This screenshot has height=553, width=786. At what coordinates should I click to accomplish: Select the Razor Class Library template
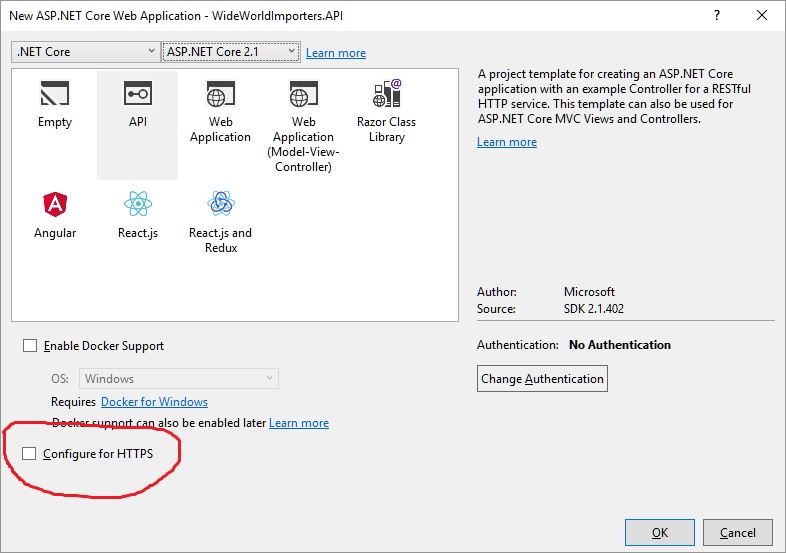pos(386,95)
